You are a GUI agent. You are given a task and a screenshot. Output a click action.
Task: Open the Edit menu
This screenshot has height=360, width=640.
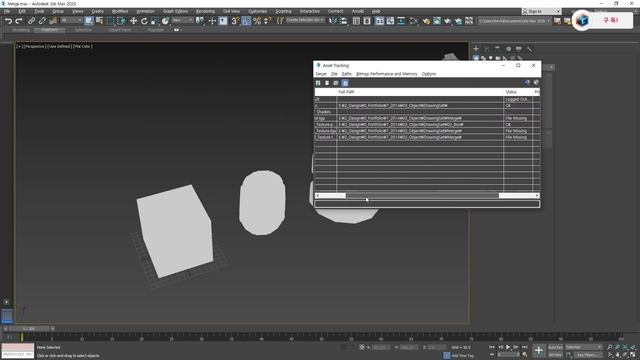(x=22, y=11)
